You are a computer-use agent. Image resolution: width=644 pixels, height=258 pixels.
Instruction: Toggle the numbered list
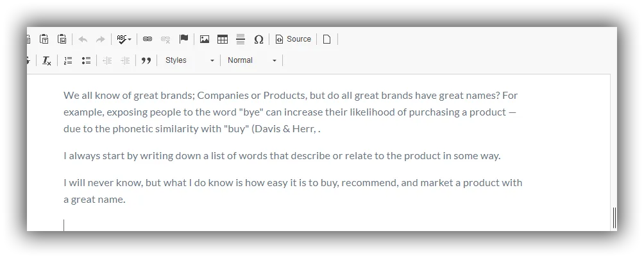[68, 60]
